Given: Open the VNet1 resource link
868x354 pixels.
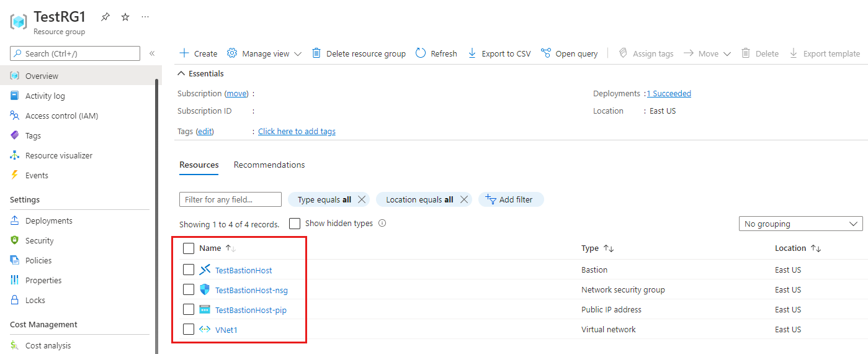Looking at the screenshot, I should 226,330.
